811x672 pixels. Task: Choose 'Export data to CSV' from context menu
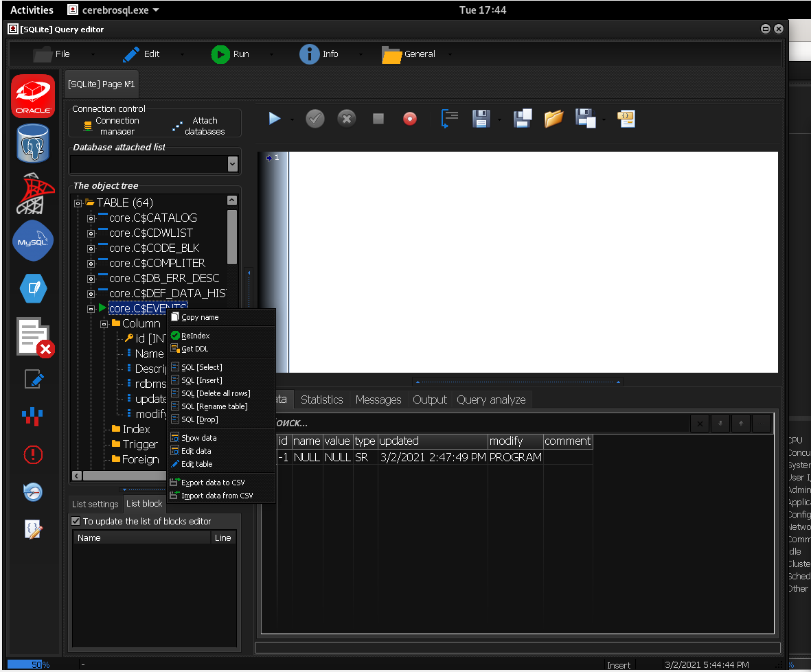tap(212, 482)
